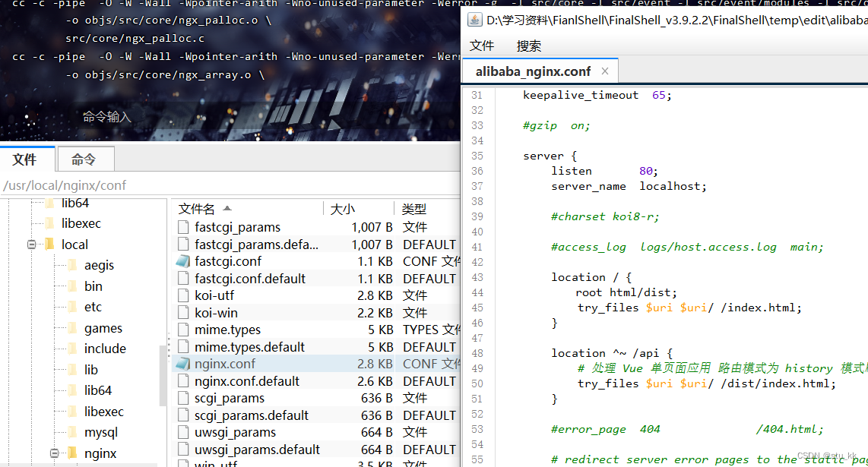Click the fastcgi_params.default file icon
This screenshot has height=467, width=868.
pos(183,244)
